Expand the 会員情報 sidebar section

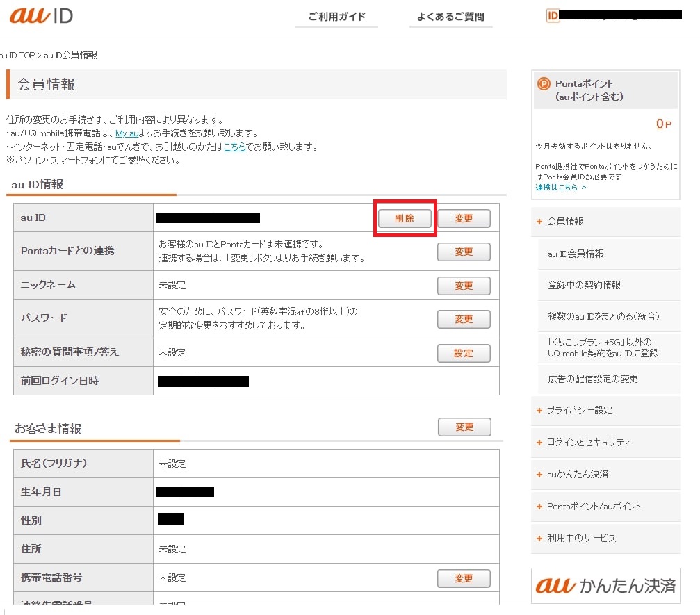tap(605, 222)
